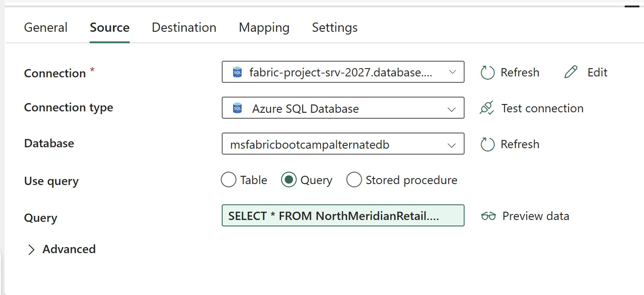Image resolution: width=644 pixels, height=295 pixels.
Task: Click the Refresh icon beside Database
Action: pyautogui.click(x=487, y=144)
